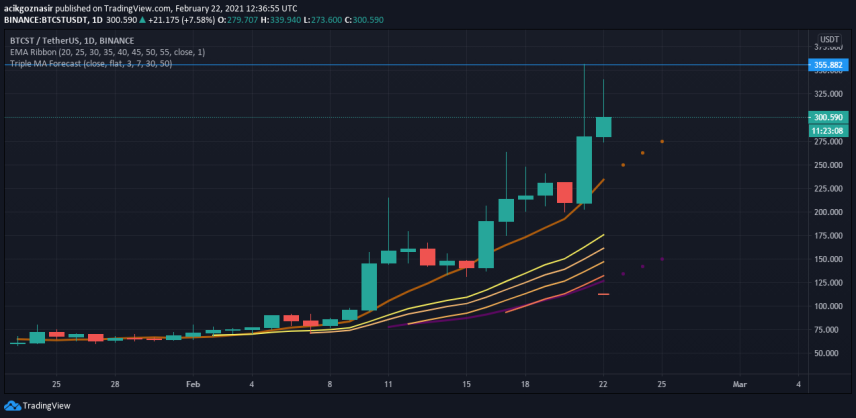Click the 11 date label on time axis
Screen dimensions: 856x418
[x=388, y=384]
